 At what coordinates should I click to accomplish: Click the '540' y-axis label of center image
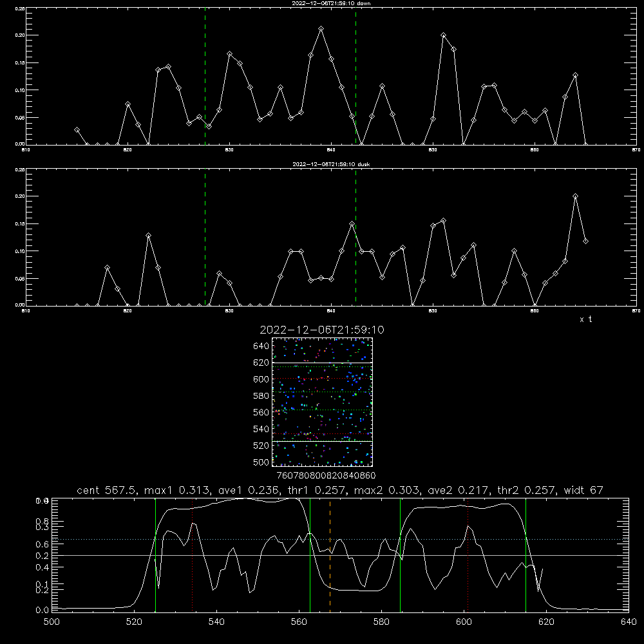coord(261,429)
